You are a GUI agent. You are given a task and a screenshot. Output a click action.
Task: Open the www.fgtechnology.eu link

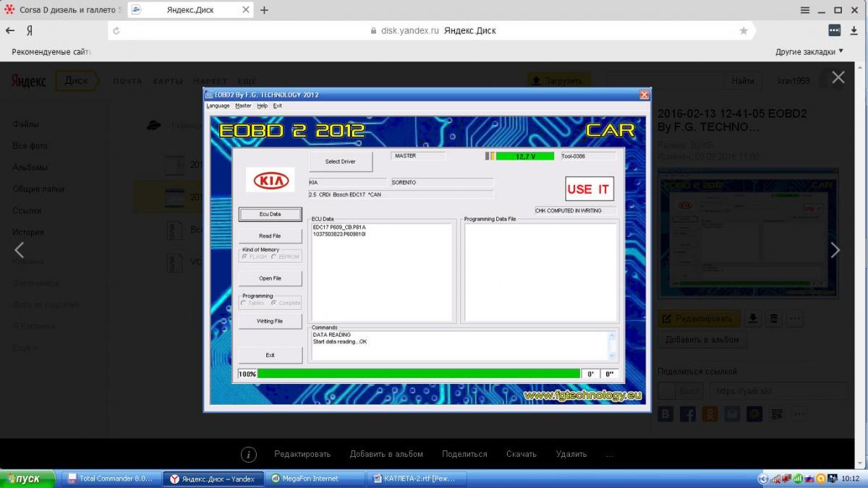coord(582,395)
